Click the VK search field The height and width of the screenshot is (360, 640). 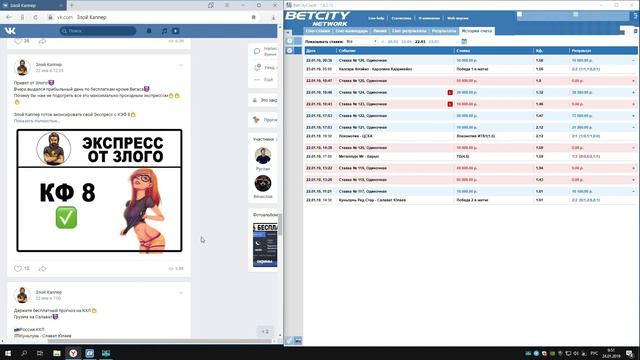pos(98,31)
